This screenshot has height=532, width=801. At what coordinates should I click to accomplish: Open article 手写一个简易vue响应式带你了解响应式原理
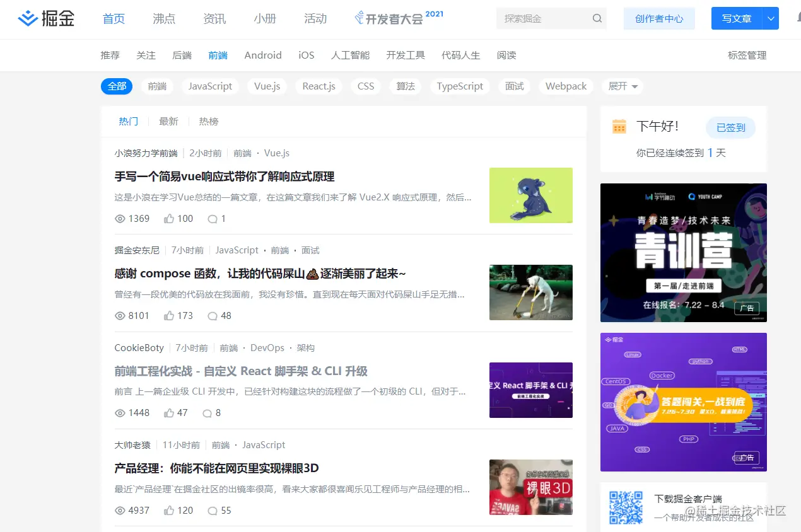[x=225, y=176]
